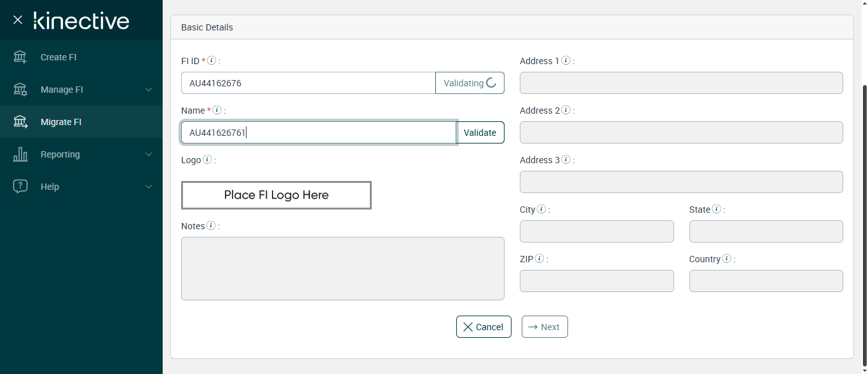The width and height of the screenshot is (868, 374).
Task: Click the Next button
Action: point(545,327)
